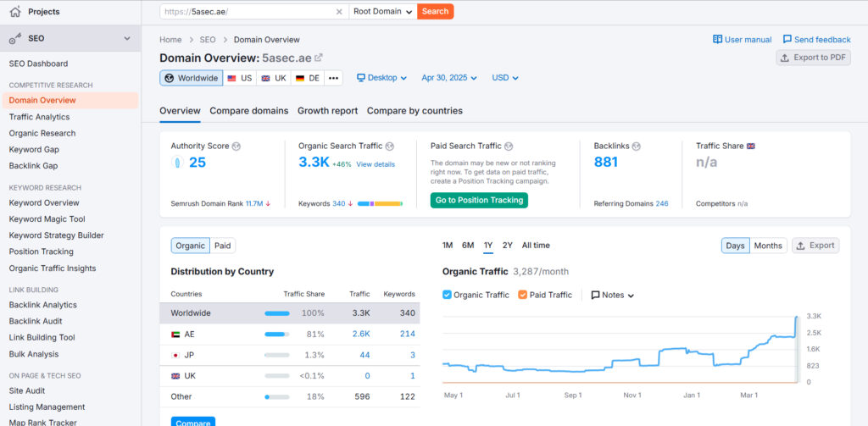Open the Growth report tab
Screen dimensions: 868x426
click(328, 111)
